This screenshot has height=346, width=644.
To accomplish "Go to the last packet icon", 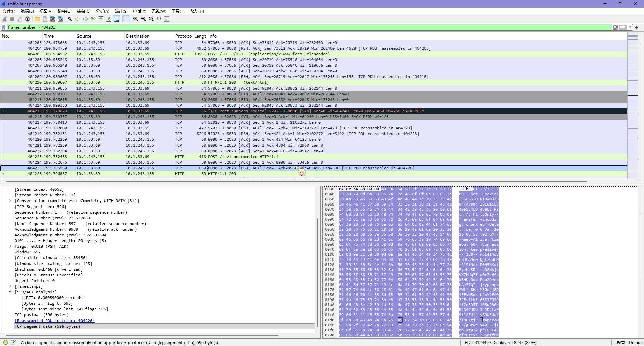I will pos(109,19).
